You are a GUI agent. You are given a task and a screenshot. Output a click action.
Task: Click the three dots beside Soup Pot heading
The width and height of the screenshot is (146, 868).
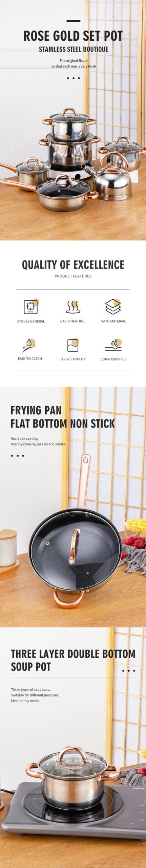point(129,670)
